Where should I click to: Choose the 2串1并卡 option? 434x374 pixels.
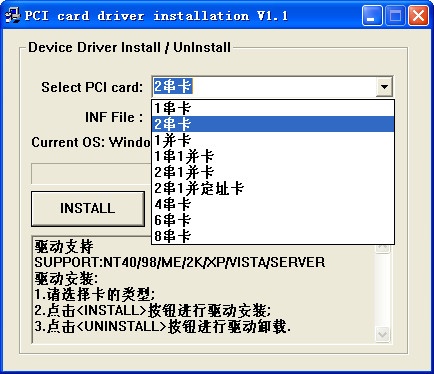pos(273,172)
